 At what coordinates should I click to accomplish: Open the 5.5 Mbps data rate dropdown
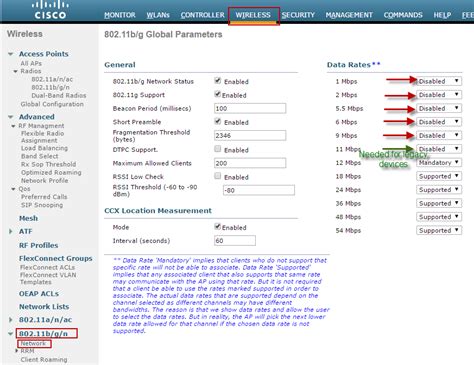point(439,108)
